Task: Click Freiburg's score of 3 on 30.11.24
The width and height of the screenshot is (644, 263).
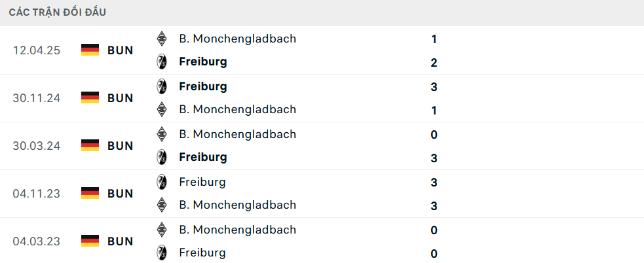Action: [x=434, y=87]
